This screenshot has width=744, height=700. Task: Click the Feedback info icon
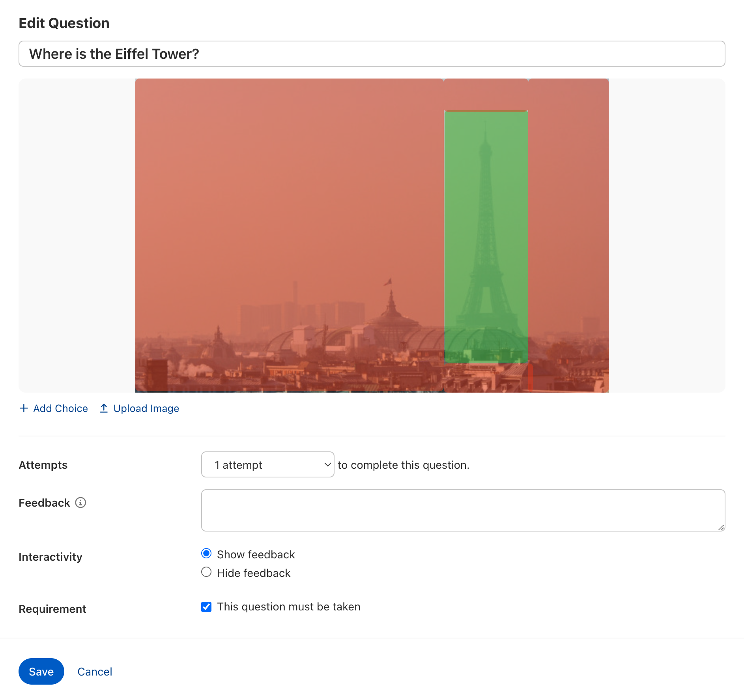coord(80,503)
